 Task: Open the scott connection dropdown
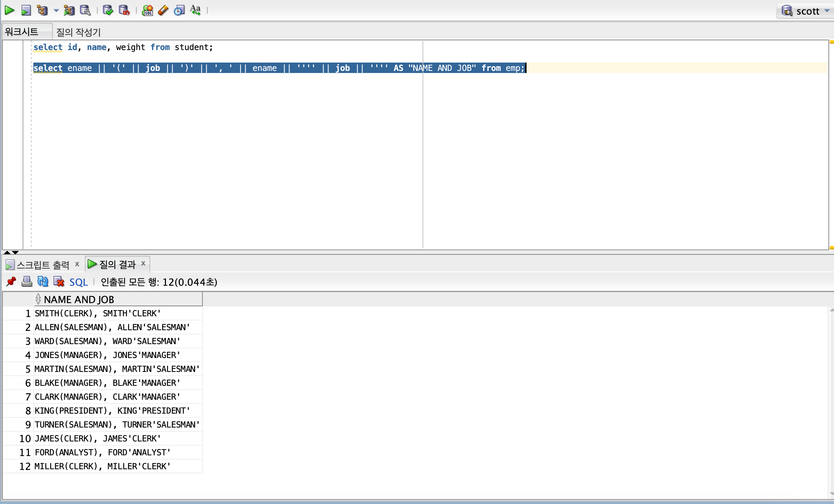[x=827, y=11]
